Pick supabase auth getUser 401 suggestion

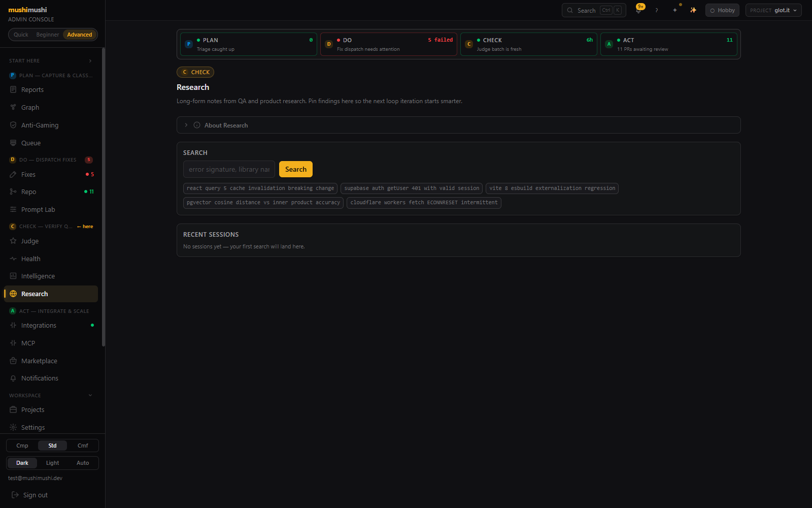[412, 188]
